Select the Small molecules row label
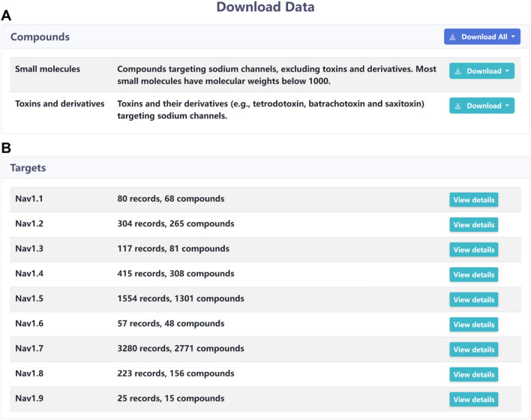The image size is (531, 420). [x=48, y=69]
